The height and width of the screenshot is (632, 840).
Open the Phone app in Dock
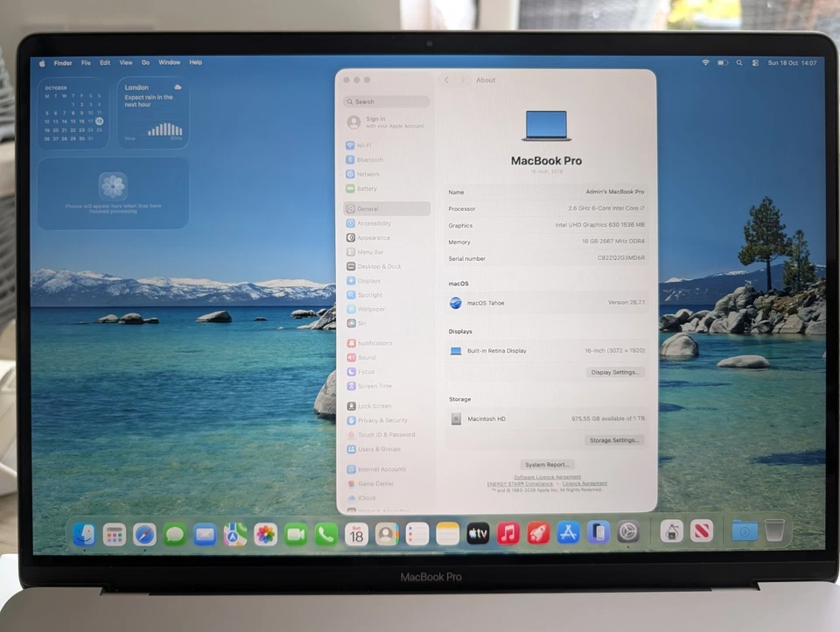[x=325, y=534]
